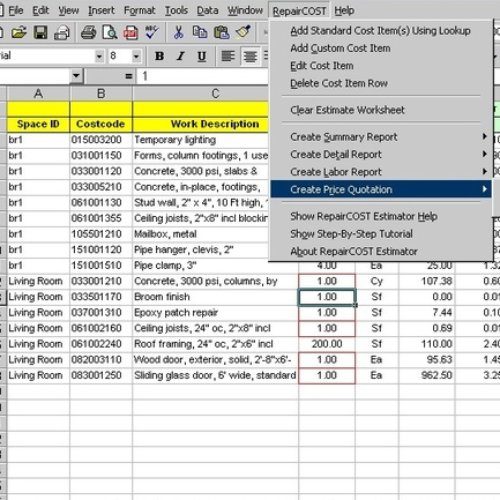The width and height of the screenshot is (500, 500).
Task: Choose Delete Cost Item Row
Action: pyautogui.click(x=380, y=83)
